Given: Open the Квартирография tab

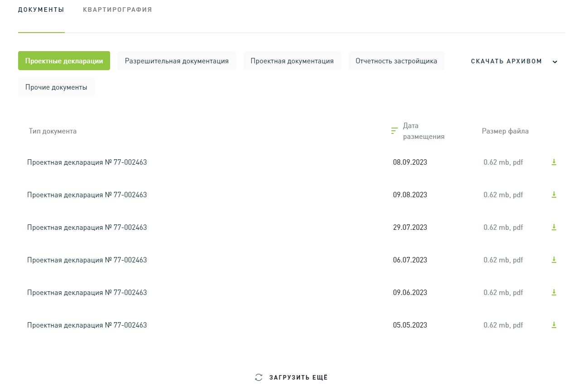Looking at the screenshot, I should [x=117, y=10].
